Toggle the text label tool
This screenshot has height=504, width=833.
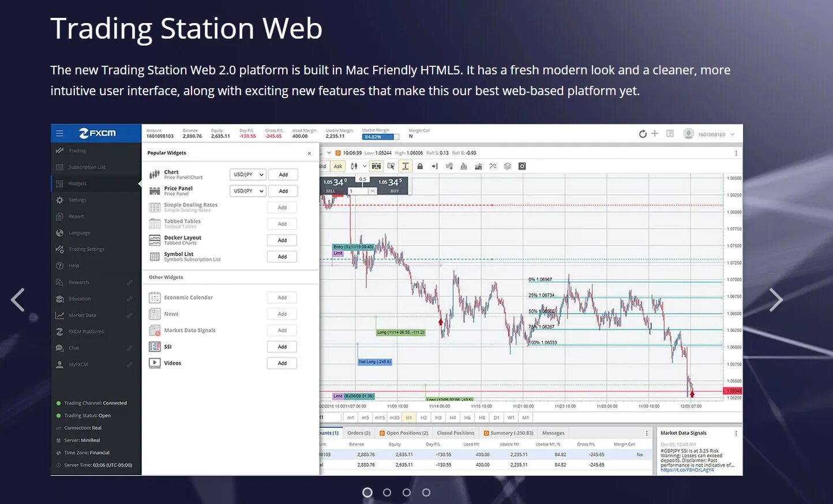(x=406, y=166)
